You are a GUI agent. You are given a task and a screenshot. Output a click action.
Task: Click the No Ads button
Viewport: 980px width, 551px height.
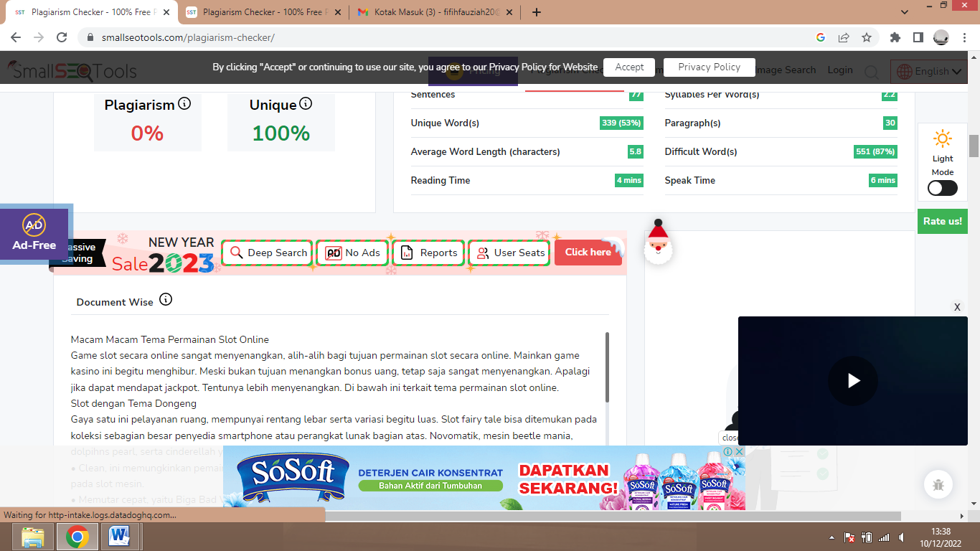(x=352, y=253)
